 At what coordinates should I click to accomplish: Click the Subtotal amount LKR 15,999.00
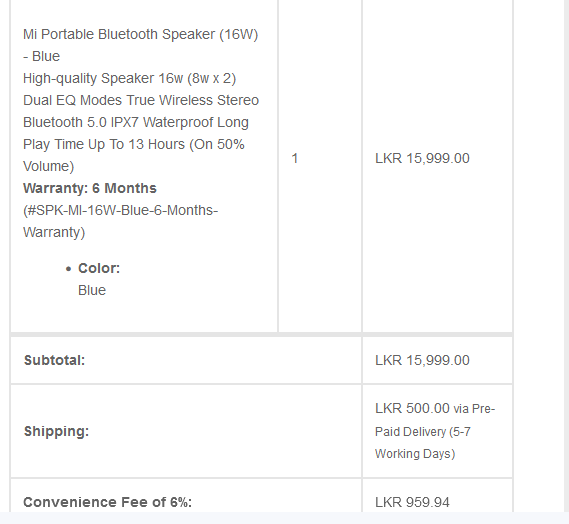coord(422,360)
